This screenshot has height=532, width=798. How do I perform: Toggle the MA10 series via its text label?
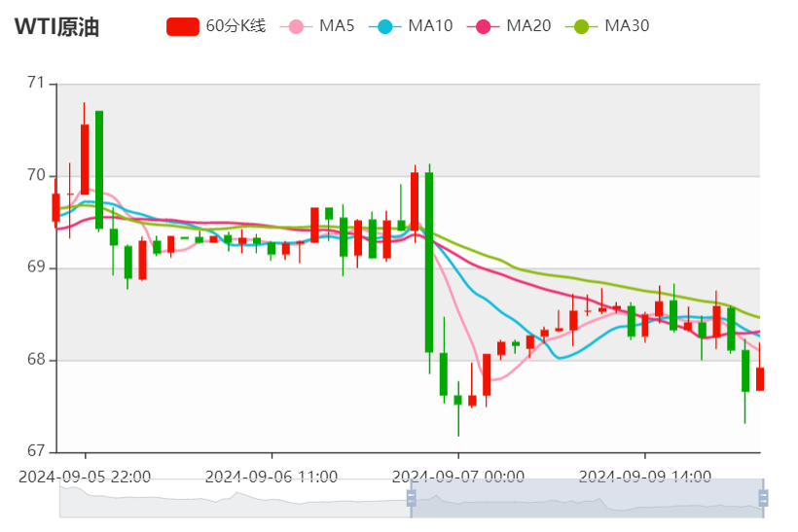(430, 26)
